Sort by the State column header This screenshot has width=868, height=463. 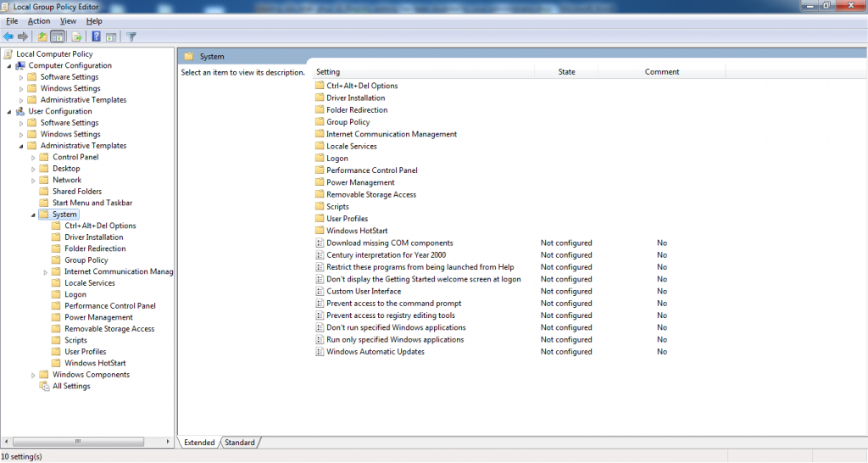566,72
